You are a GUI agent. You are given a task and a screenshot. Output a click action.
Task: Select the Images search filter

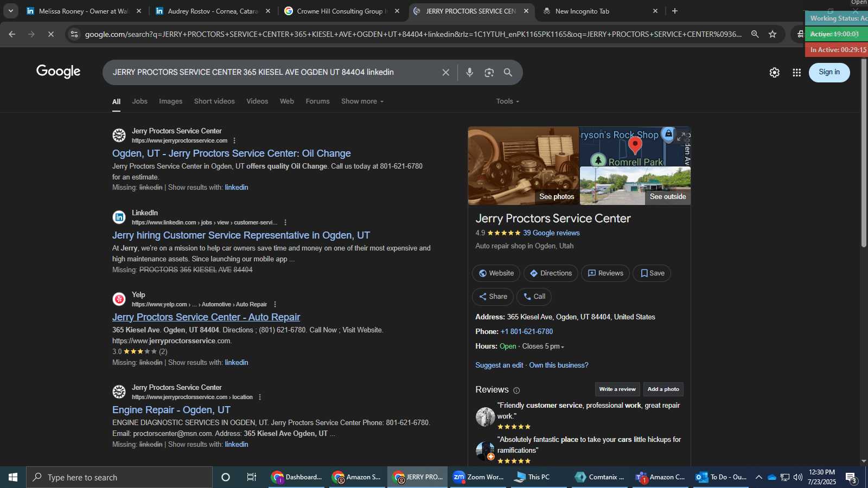pyautogui.click(x=170, y=101)
